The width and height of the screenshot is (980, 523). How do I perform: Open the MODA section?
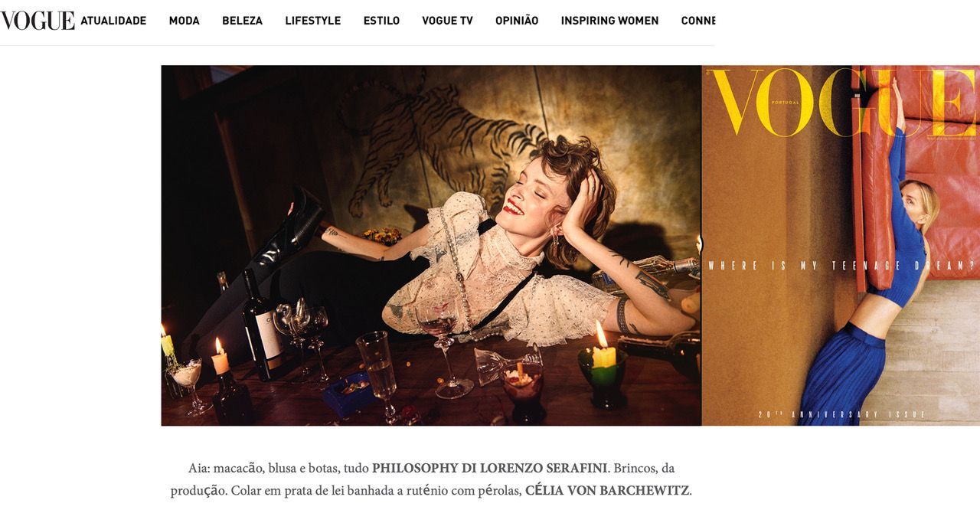coord(185,21)
